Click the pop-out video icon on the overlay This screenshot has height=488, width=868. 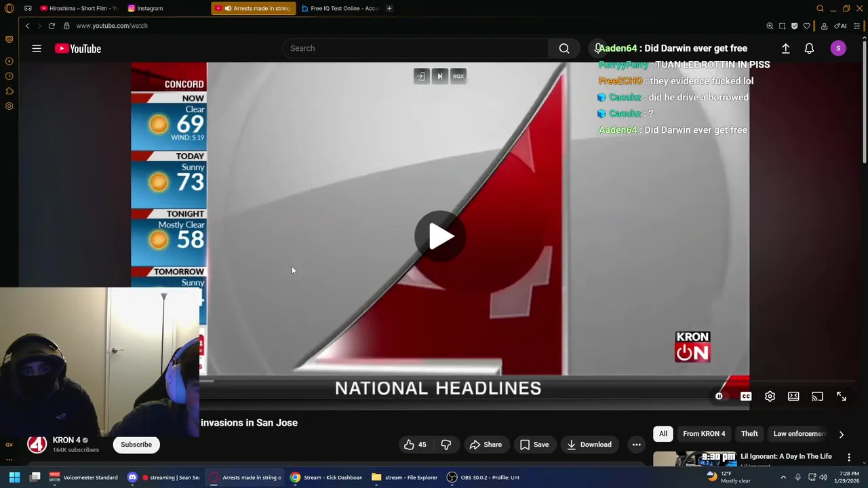[x=421, y=76]
